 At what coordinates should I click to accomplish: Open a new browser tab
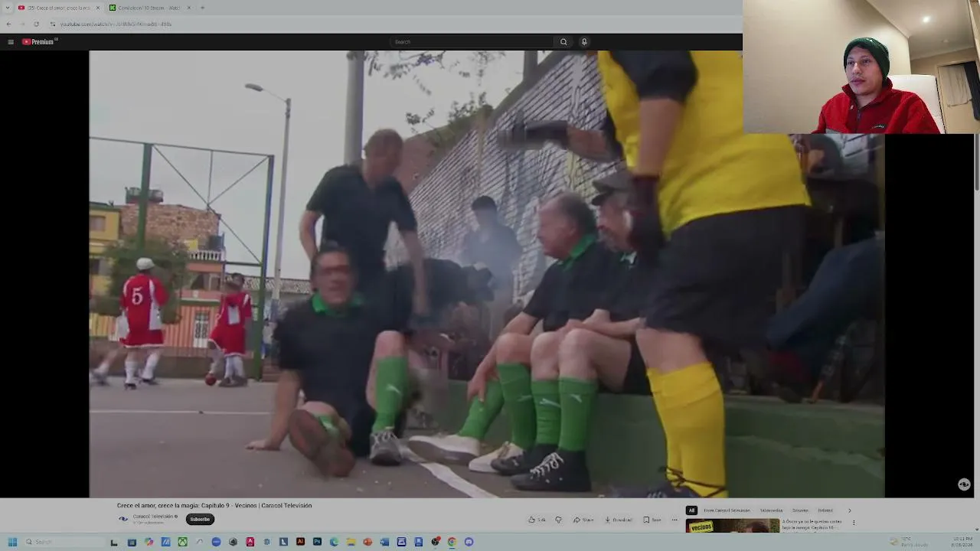[202, 8]
